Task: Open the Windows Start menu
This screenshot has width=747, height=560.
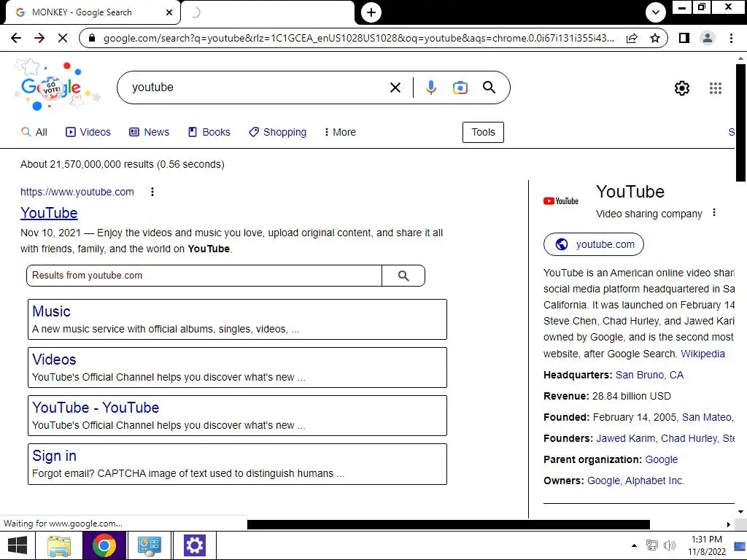Action: click(x=18, y=545)
